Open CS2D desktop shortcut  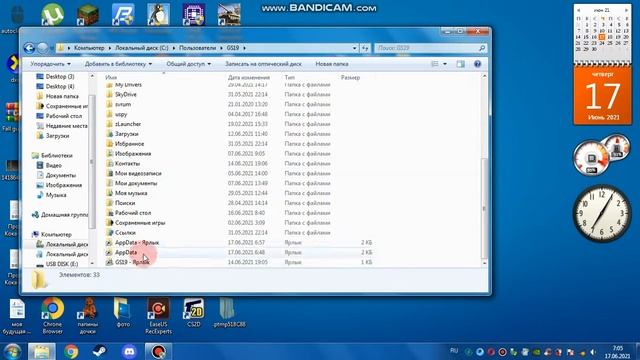point(193,313)
